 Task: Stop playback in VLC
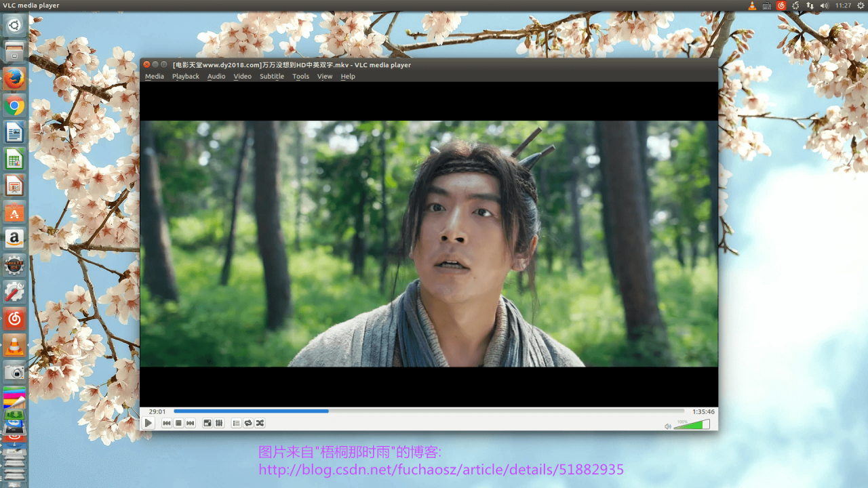click(178, 423)
